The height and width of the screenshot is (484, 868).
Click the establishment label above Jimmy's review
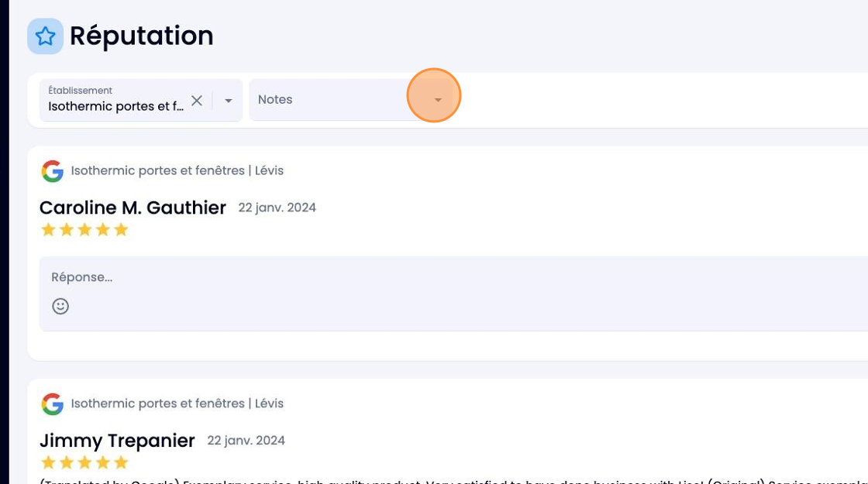[177, 403]
